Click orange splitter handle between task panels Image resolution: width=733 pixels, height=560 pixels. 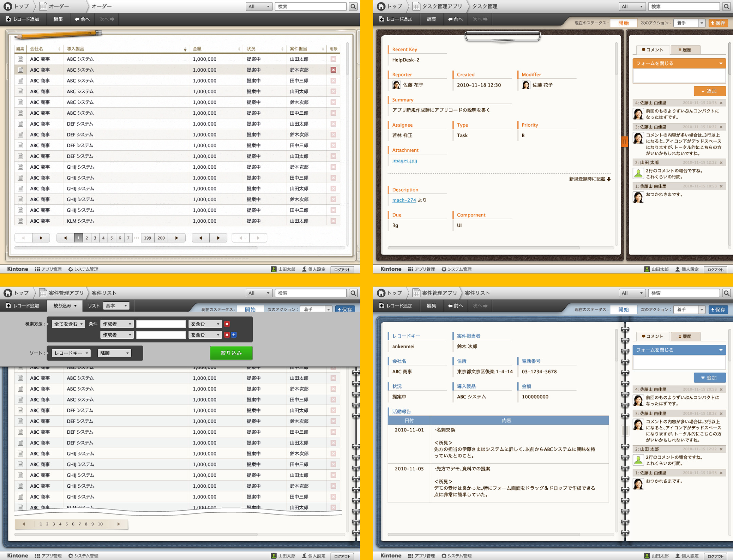pyautogui.click(x=624, y=141)
